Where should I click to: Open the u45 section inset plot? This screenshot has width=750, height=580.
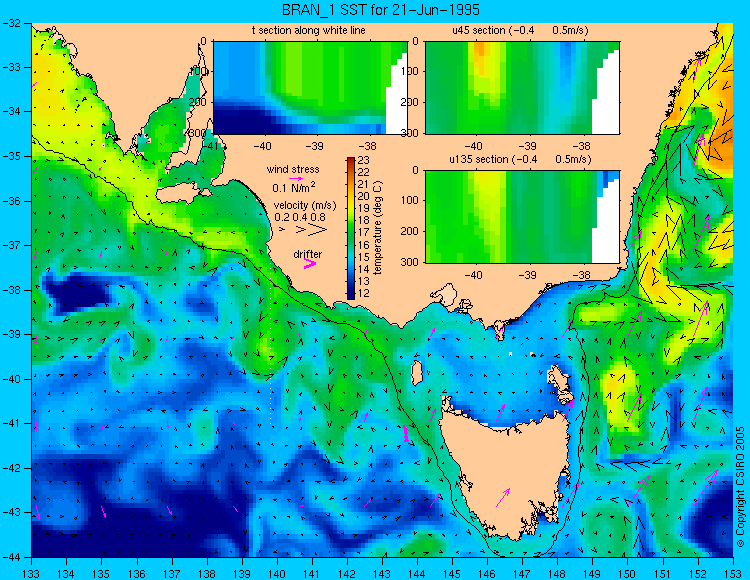click(522, 88)
